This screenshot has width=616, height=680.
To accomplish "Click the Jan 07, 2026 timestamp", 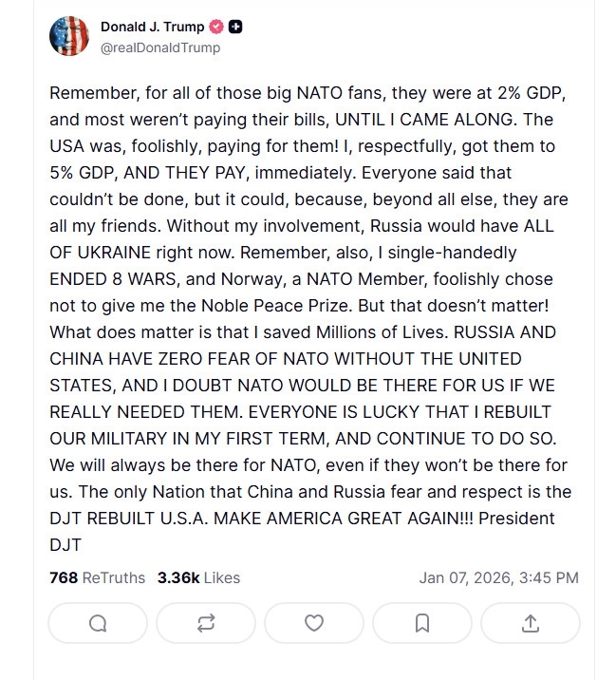I will (498, 577).
